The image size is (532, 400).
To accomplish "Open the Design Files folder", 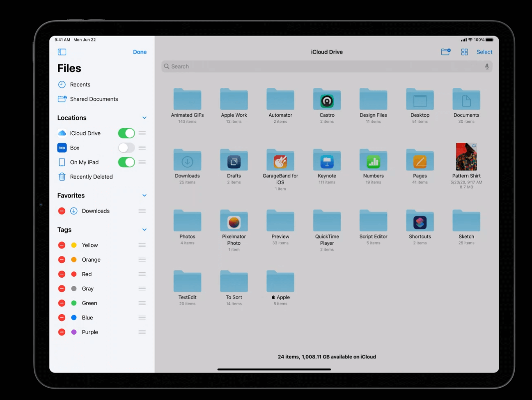I will (x=374, y=99).
